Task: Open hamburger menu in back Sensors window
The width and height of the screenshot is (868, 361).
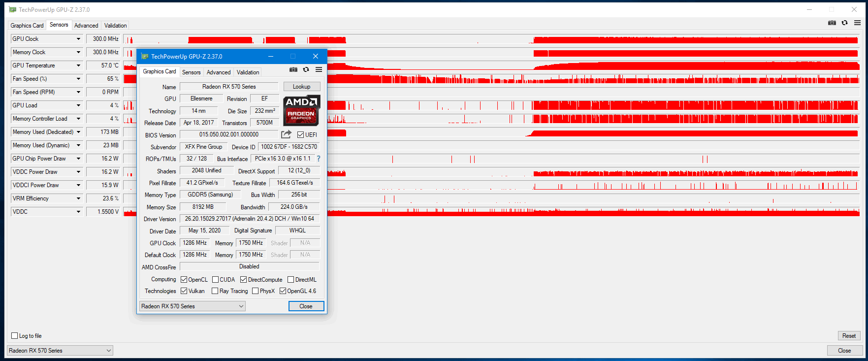Action: coord(858,23)
